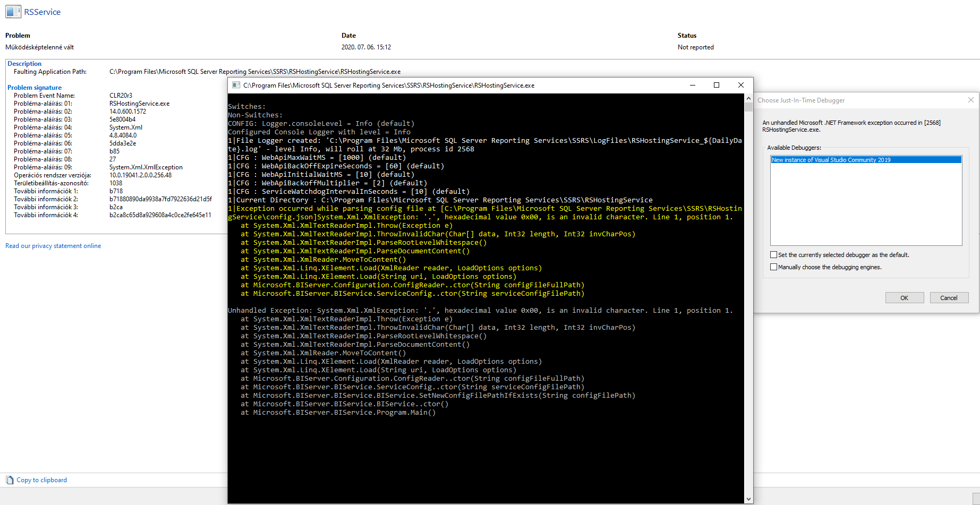Select version value '14.0.600.1572'
Viewport: 980px width, 505px height.
pos(127,112)
